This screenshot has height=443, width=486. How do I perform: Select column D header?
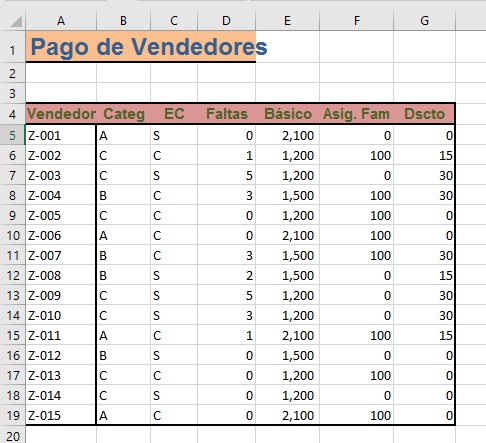click(226, 21)
